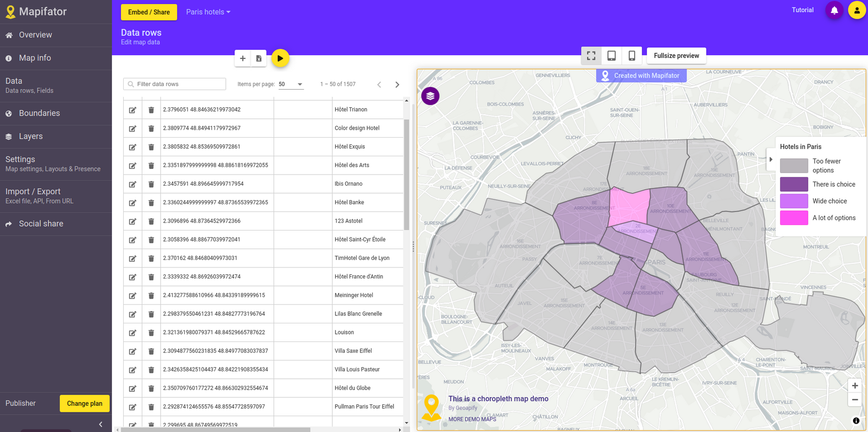The height and width of the screenshot is (432, 868).
Task: Open the Paris hotels map selector dropdown
Action: tap(208, 12)
